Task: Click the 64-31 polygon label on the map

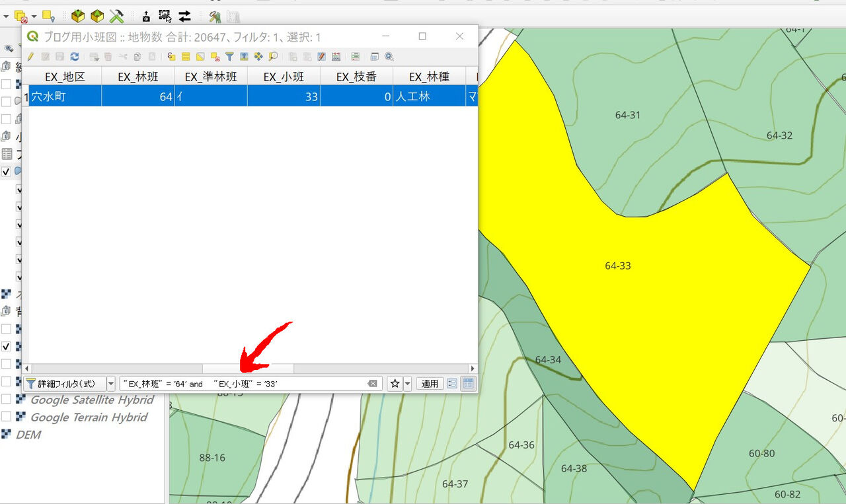Action: click(x=627, y=115)
